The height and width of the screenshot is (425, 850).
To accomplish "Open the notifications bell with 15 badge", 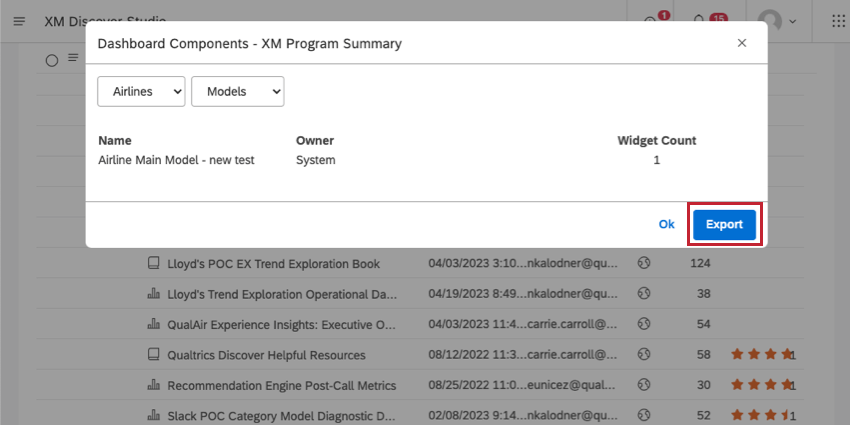I will pyautogui.click(x=699, y=21).
